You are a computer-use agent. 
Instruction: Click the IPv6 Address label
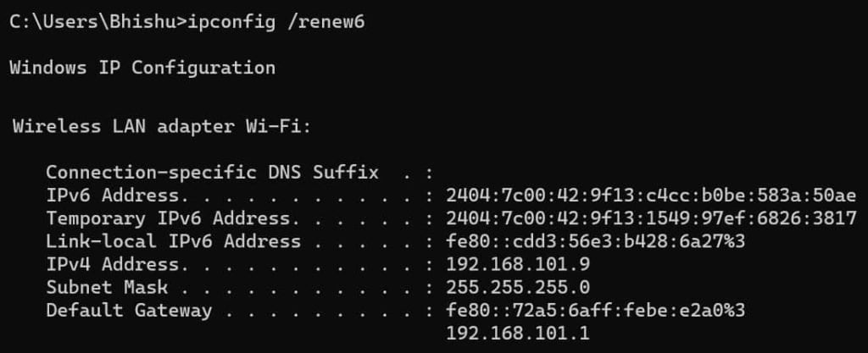click(x=113, y=196)
